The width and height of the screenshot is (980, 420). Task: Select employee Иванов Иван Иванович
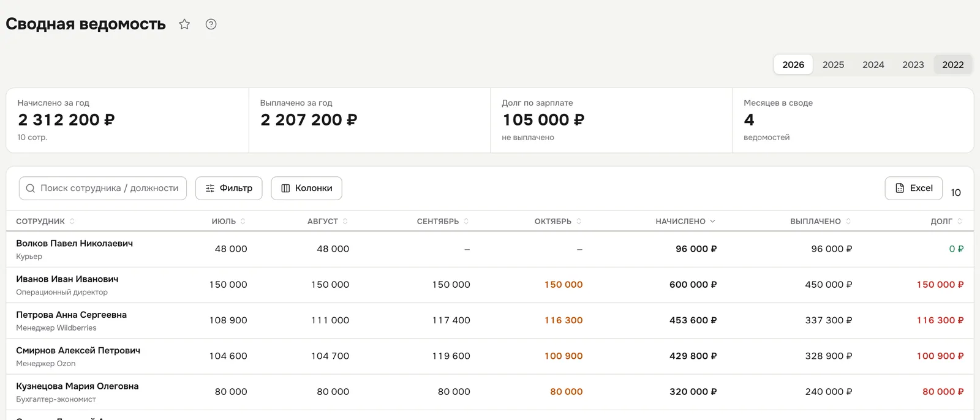point(67,279)
